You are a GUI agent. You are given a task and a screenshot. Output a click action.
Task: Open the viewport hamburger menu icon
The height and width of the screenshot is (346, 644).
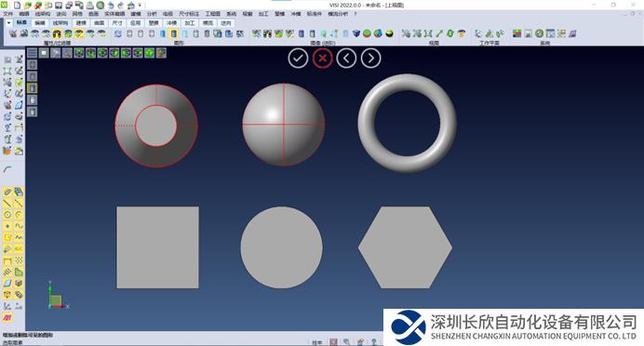[32, 52]
